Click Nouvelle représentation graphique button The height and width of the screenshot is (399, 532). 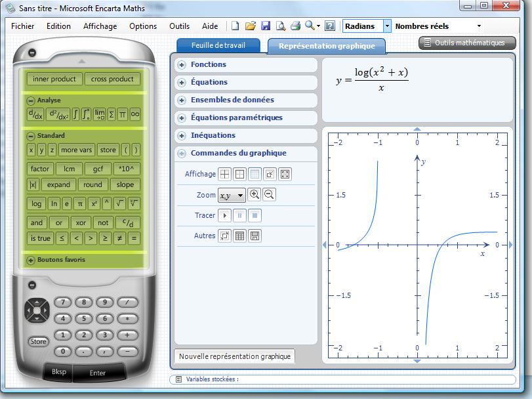click(234, 356)
